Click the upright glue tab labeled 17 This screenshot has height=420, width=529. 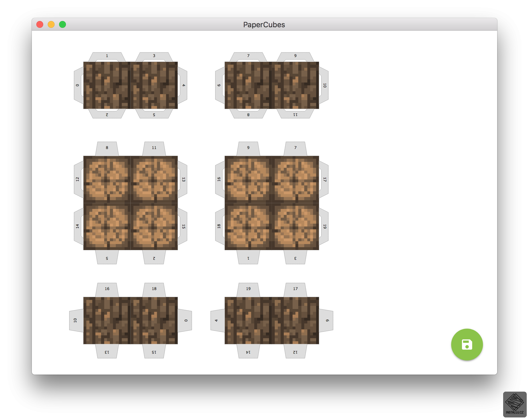pyautogui.click(x=295, y=290)
